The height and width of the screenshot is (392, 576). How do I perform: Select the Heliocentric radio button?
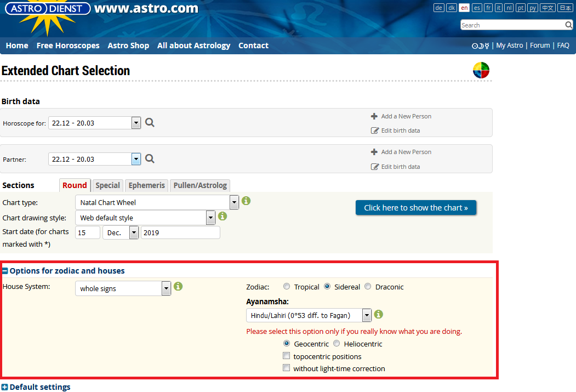click(x=337, y=344)
